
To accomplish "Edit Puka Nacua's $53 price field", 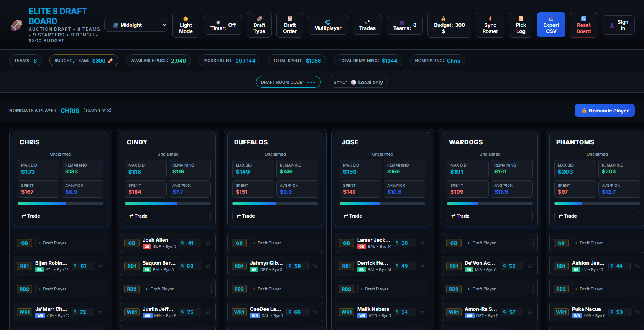I will pos(619,312).
